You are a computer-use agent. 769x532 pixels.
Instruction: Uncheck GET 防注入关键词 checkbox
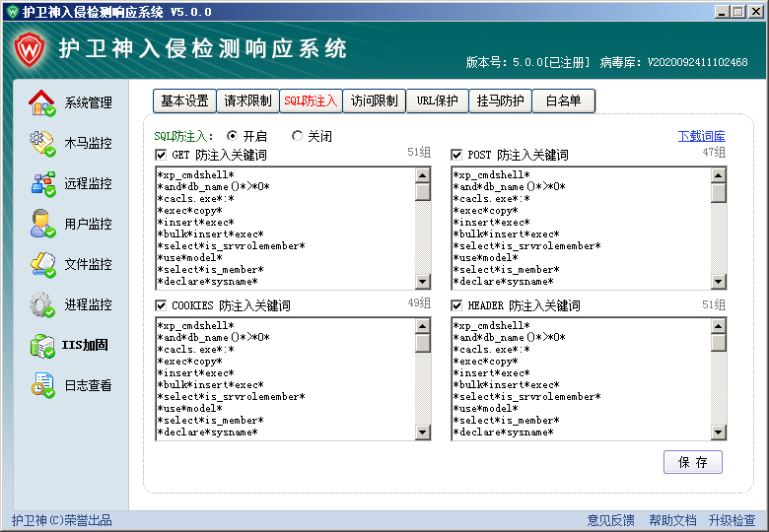(x=161, y=155)
